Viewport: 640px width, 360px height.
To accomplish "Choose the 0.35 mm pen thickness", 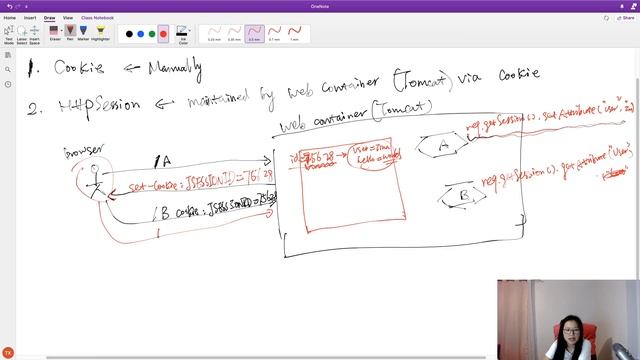I will [x=234, y=33].
